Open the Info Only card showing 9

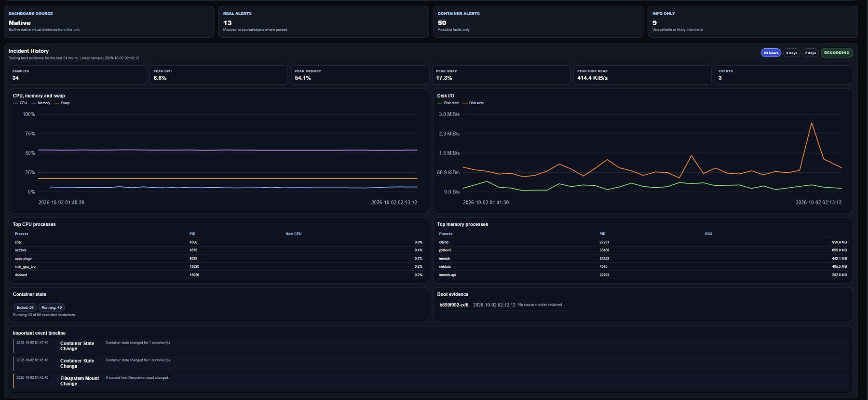coord(753,22)
